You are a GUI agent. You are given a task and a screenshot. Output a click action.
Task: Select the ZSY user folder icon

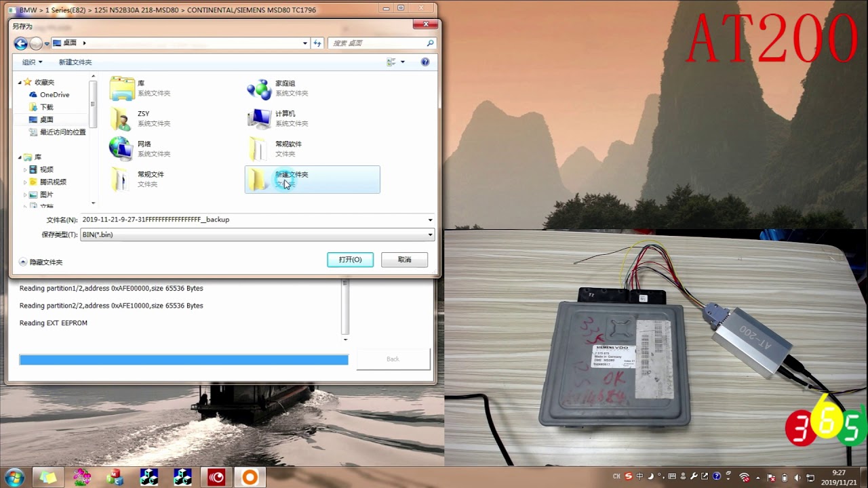(x=121, y=119)
